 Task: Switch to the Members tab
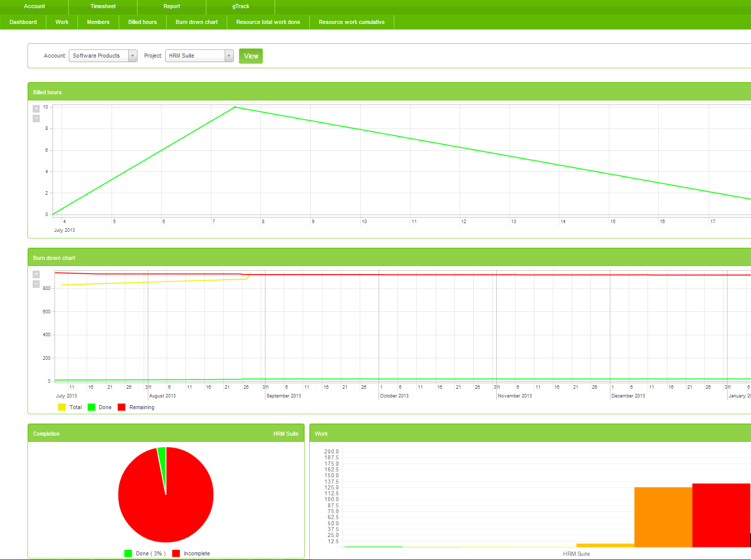(98, 22)
